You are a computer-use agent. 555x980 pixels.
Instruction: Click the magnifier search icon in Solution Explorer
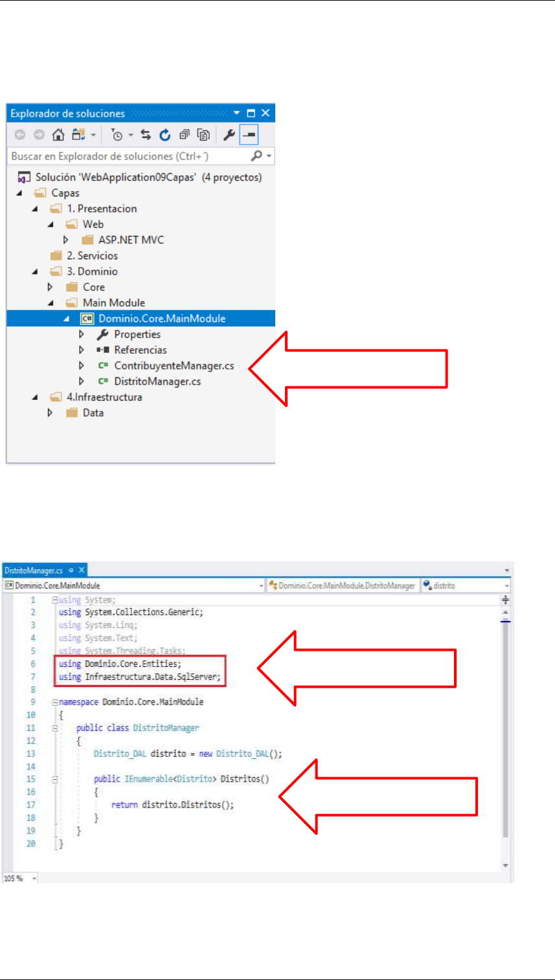[256, 156]
